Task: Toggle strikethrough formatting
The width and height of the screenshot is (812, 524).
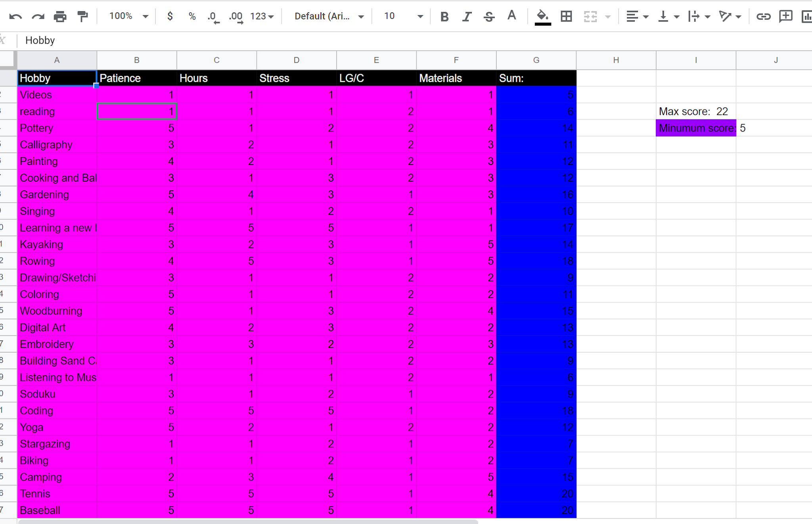Action: [x=489, y=17]
